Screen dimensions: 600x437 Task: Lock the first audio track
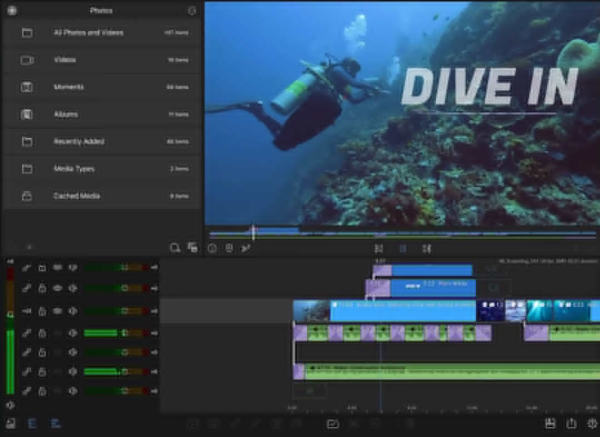(42, 333)
